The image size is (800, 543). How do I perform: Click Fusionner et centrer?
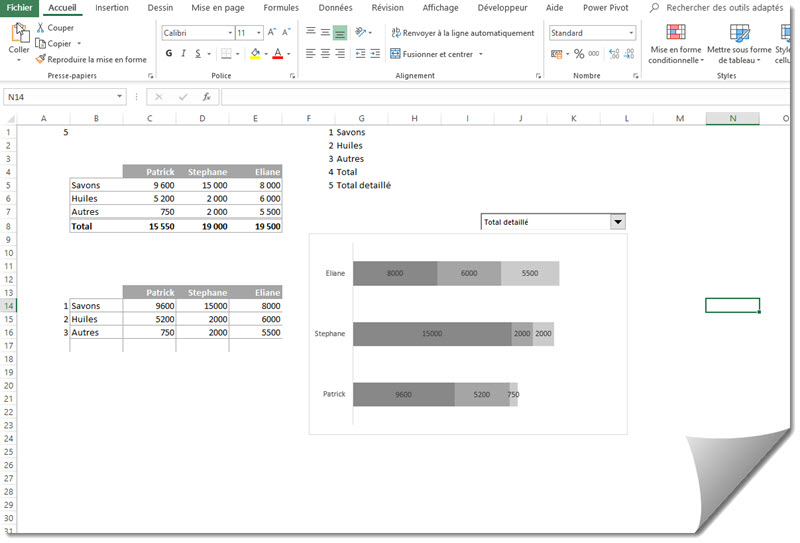pyautogui.click(x=432, y=54)
